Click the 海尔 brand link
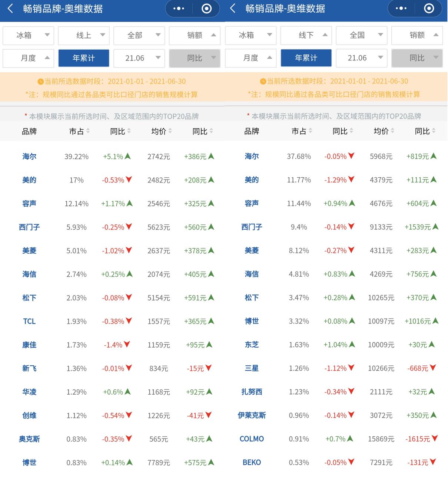The height and width of the screenshot is (477, 448). (29, 156)
